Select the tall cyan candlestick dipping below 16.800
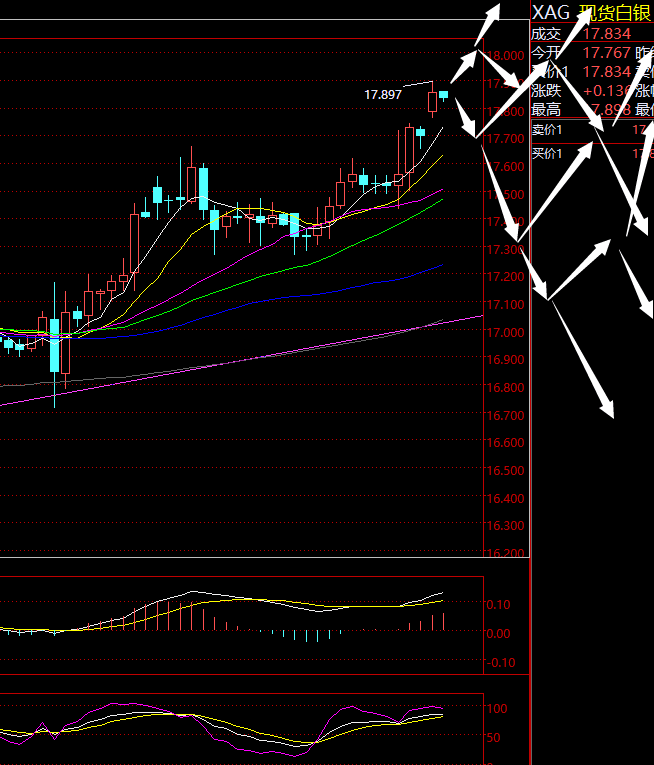 55,345
